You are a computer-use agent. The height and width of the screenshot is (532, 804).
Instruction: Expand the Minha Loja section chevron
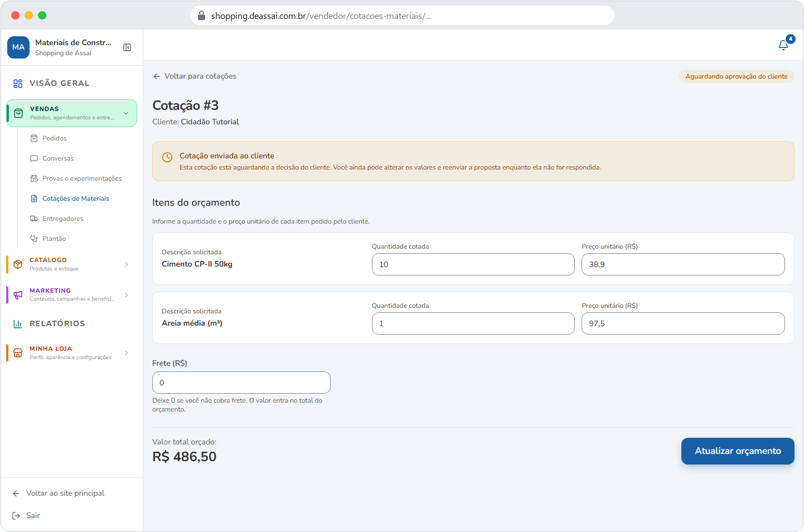127,353
